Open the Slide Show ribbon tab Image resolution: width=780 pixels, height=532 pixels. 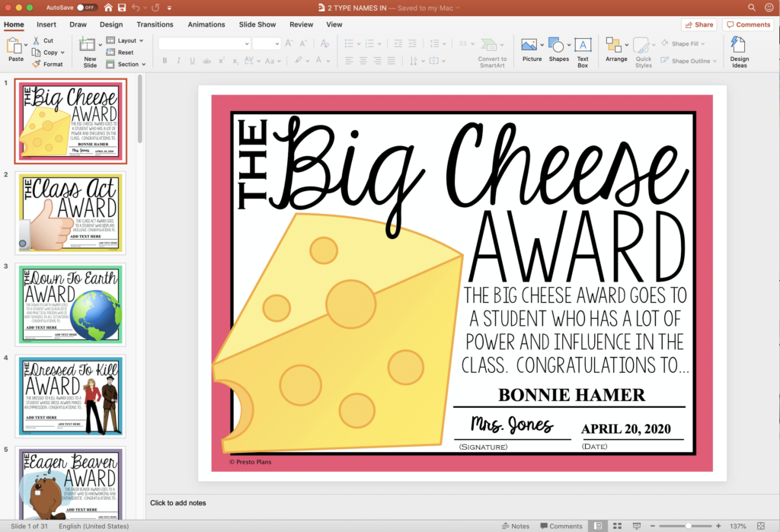pyautogui.click(x=257, y=24)
